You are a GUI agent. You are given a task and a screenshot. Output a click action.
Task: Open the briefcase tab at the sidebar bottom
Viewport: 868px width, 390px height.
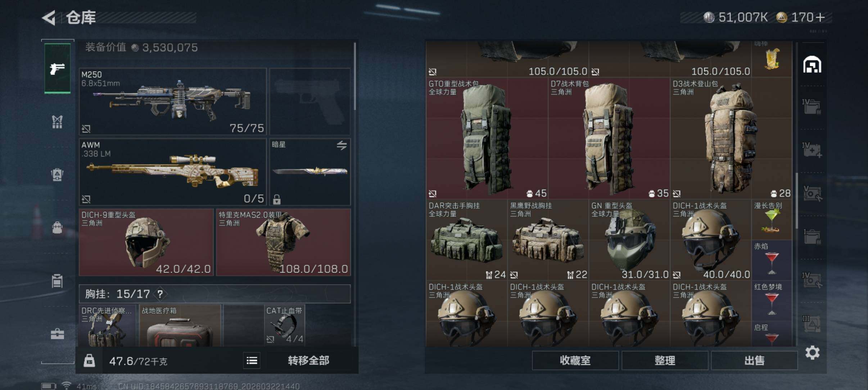pyautogui.click(x=57, y=334)
